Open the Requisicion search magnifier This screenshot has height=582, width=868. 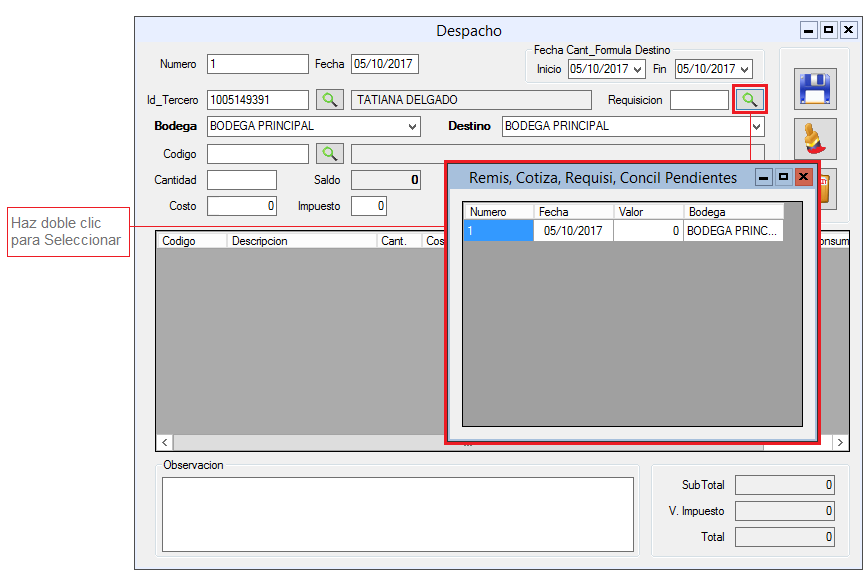point(749,99)
